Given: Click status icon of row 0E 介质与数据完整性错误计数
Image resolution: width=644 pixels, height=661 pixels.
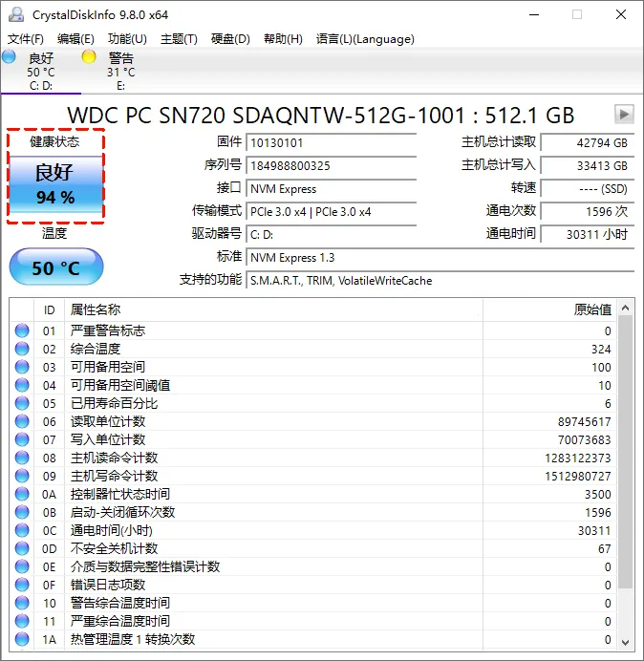Looking at the screenshot, I should click(22, 566).
